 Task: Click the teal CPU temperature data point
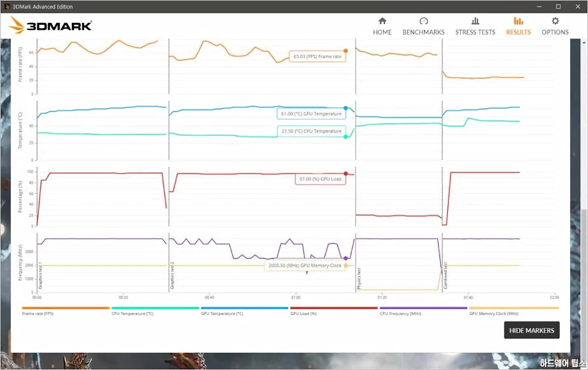tap(346, 137)
